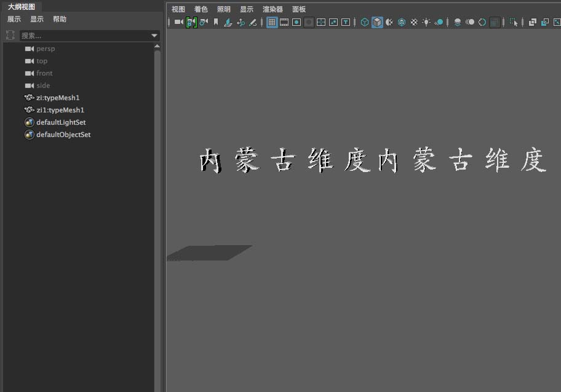Click the outliner vertical scrollbar
The image size is (561, 392).
click(157, 221)
